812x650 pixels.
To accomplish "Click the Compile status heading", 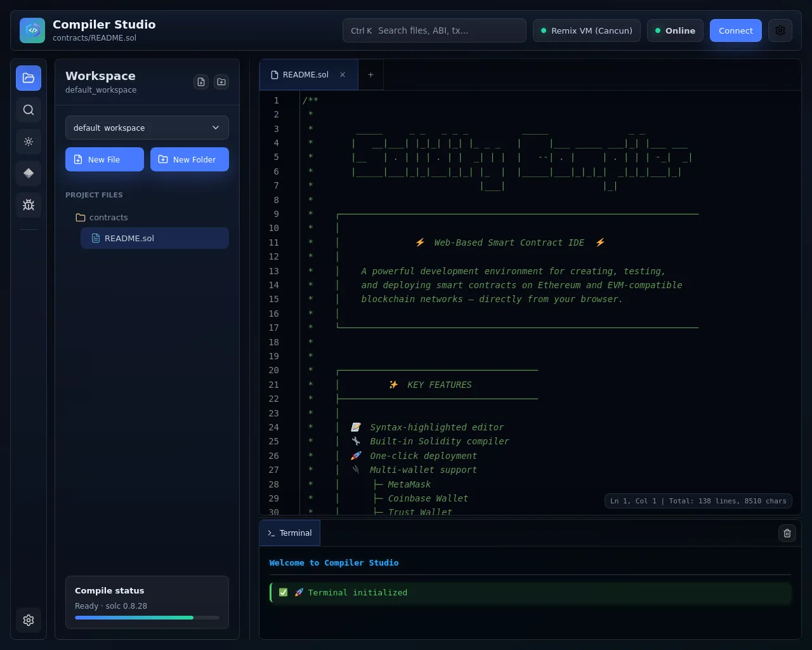I will 109,590.
